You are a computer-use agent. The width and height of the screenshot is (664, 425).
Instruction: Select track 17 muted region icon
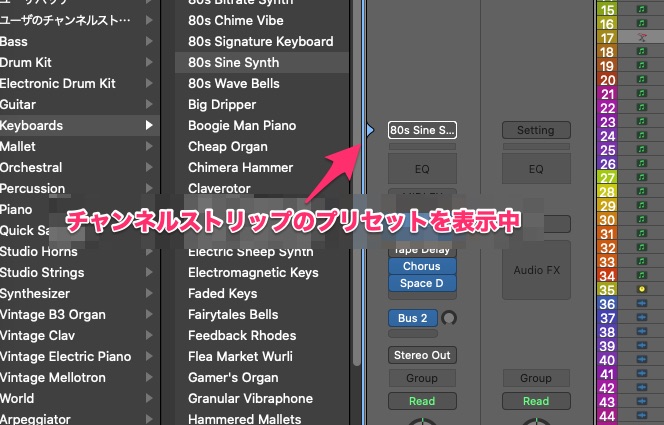[642, 37]
